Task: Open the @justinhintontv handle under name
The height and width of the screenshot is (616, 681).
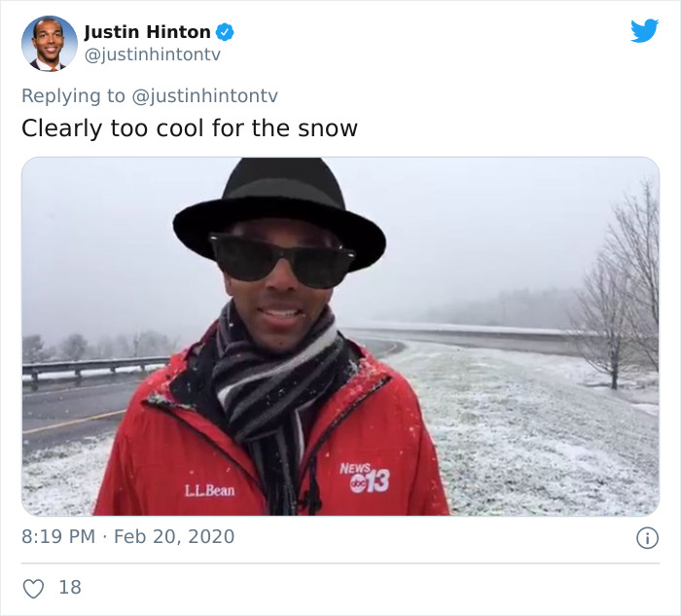Action: (152, 54)
